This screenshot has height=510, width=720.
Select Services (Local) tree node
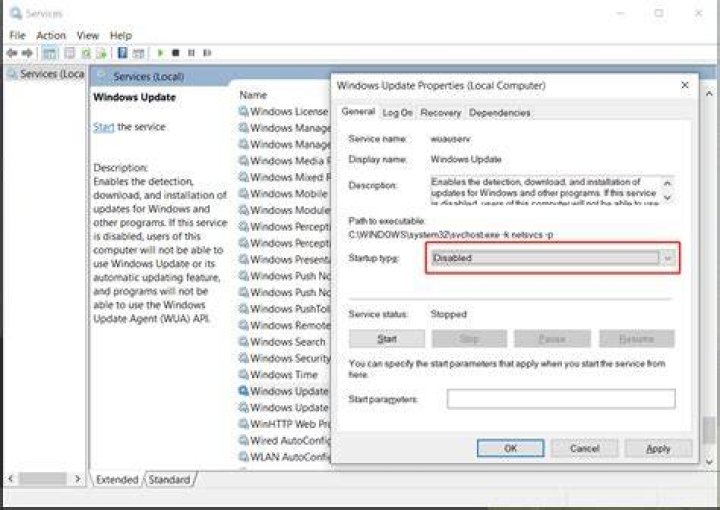(46, 74)
